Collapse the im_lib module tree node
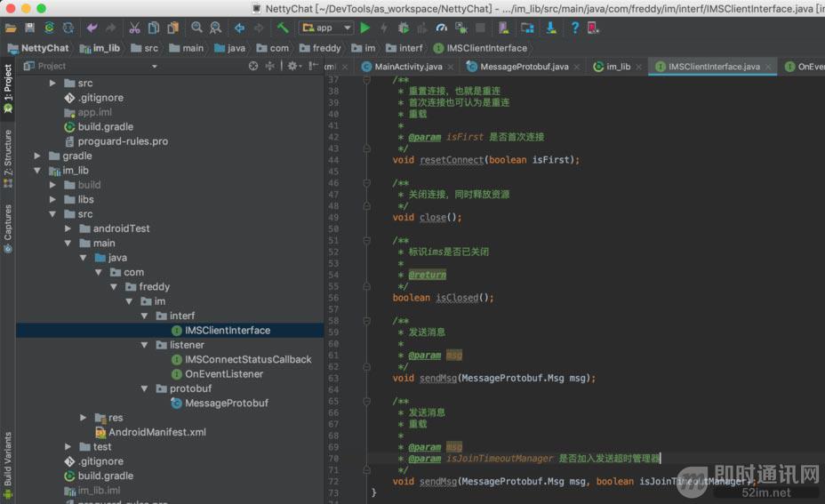 [x=38, y=171]
